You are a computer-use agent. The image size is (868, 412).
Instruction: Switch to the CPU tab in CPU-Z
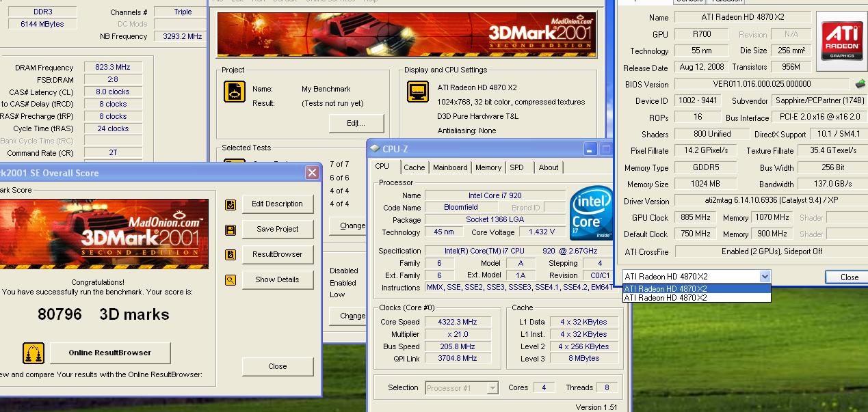(x=382, y=166)
